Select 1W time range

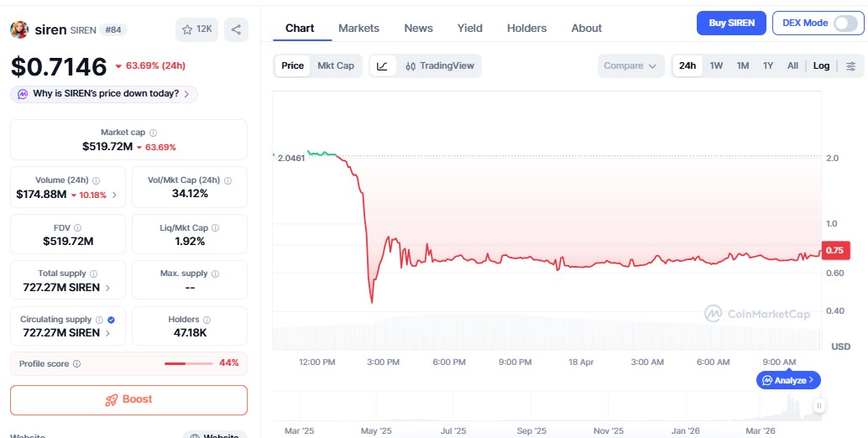(716, 65)
